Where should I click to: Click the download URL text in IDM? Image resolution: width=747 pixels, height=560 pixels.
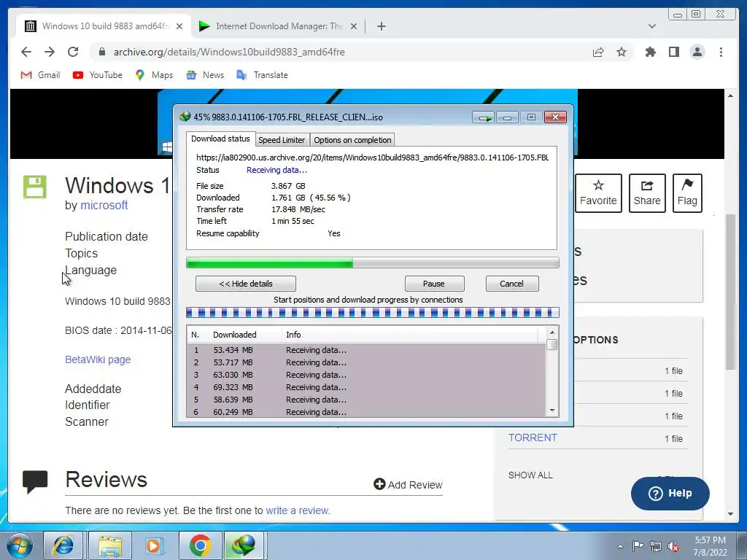[x=372, y=157]
